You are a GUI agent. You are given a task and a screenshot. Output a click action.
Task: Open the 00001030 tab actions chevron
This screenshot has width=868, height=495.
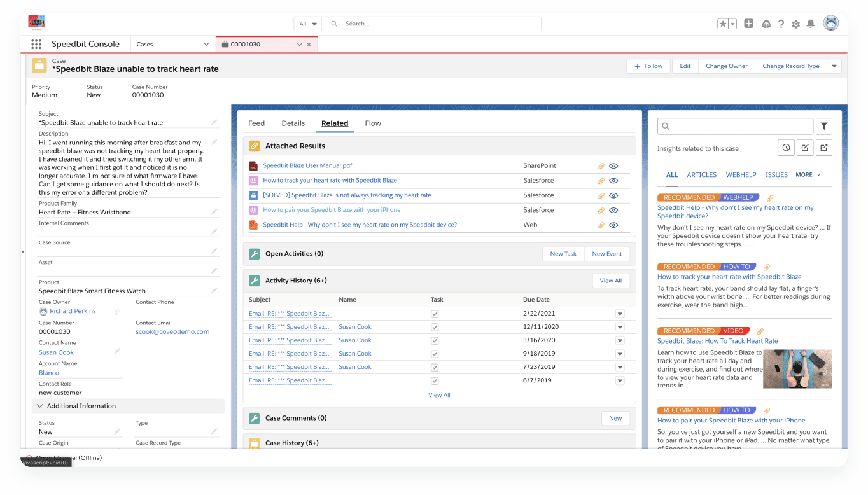[300, 45]
